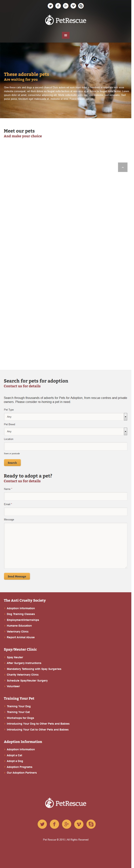Click the Vimeo icon in the header
This screenshot has height=868, width=134.
(73, 6)
